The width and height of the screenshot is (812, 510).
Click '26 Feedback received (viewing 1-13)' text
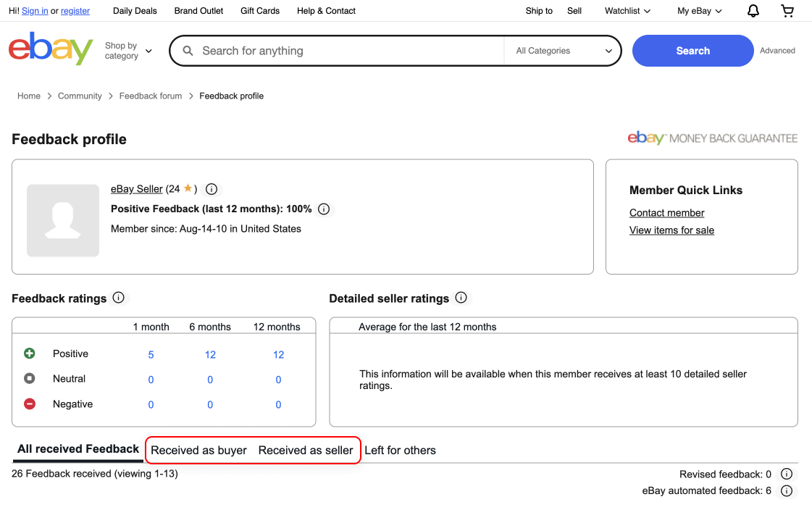(95, 474)
